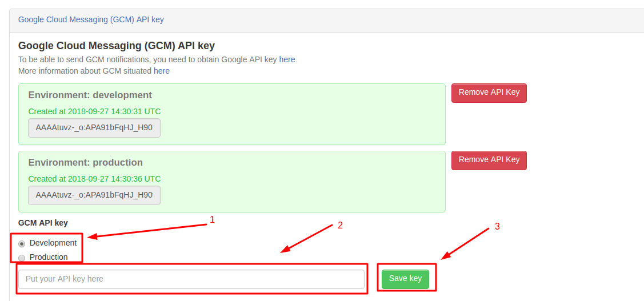Select the Production radio button
The image size is (644, 301).
pos(22,258)
